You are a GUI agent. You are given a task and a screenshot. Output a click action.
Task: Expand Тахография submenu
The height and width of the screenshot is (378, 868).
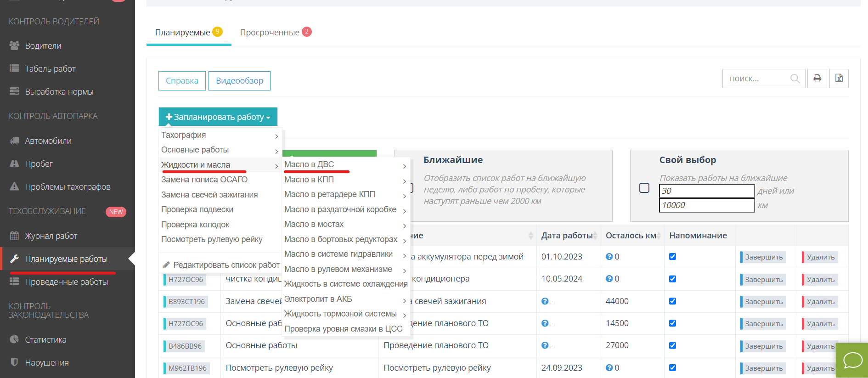pos(220,135)
